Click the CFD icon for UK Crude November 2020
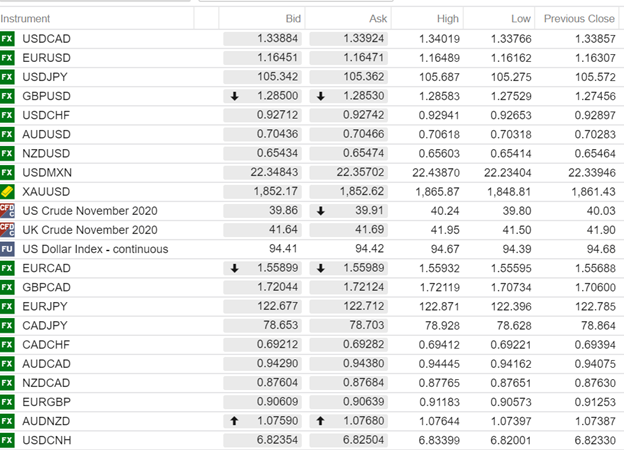The width and height of the screenshot is (624, 450). [x=8, y=230]
